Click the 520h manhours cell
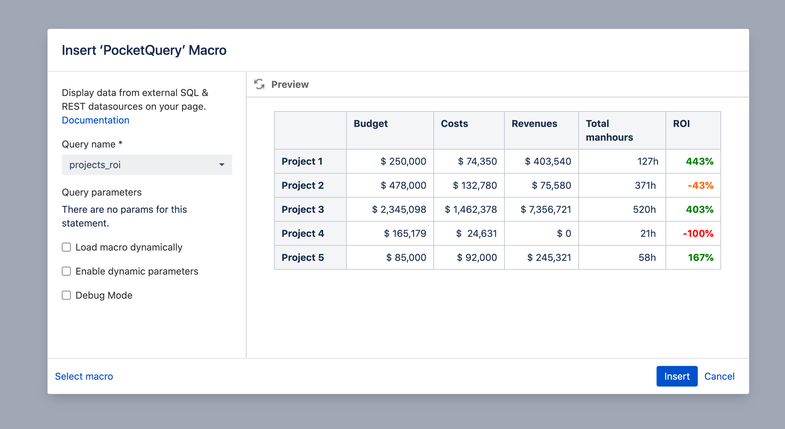 click(x=622, y=209)
